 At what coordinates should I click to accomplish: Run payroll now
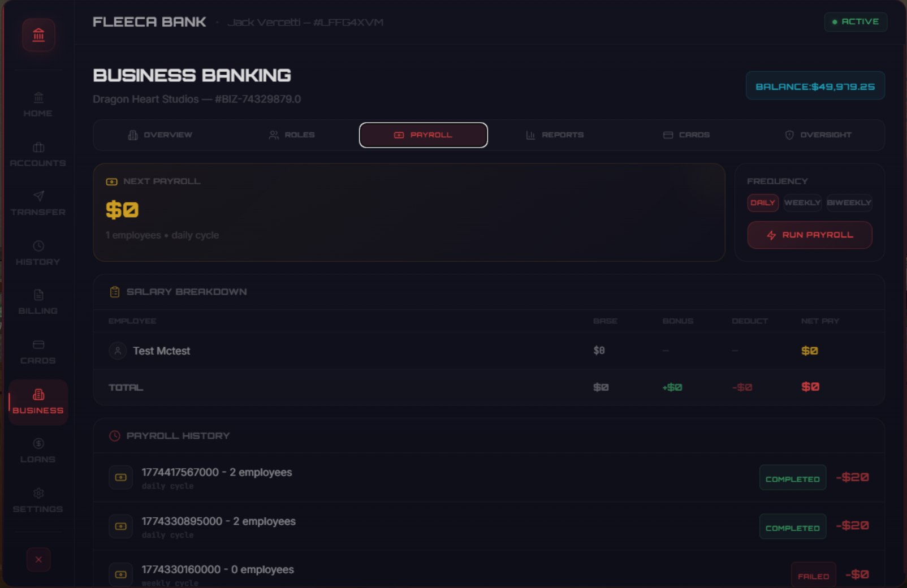pos(810,235)
